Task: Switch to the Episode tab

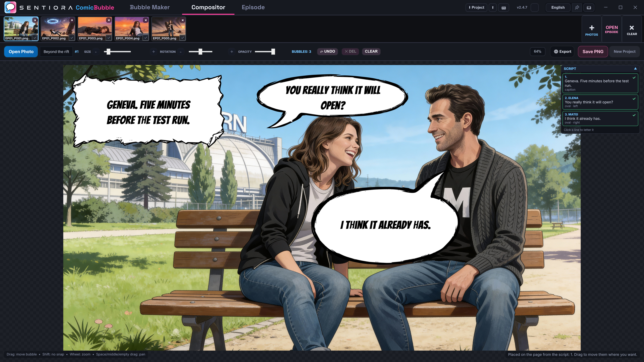Action: tap(253, 7)
